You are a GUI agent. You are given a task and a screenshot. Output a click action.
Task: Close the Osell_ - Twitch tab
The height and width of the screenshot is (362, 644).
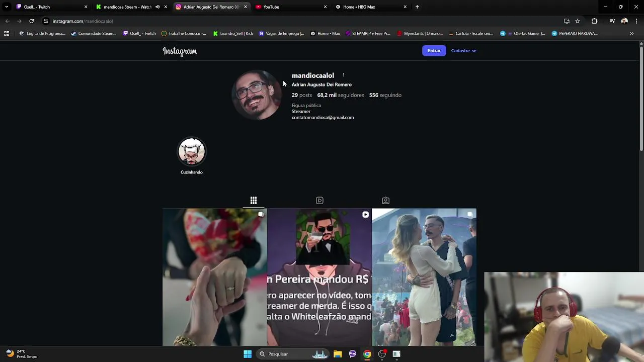click(86, 7)
